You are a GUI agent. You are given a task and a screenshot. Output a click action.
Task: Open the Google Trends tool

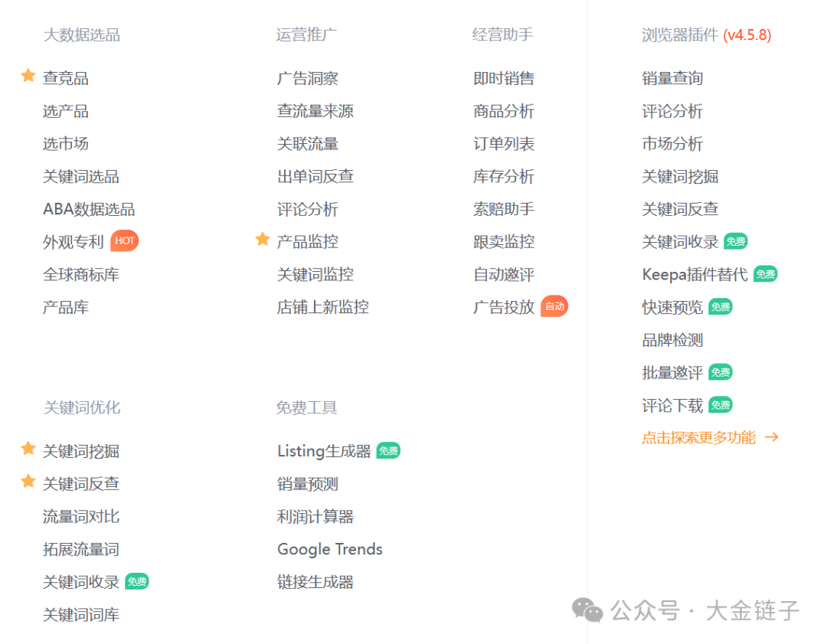329,548
